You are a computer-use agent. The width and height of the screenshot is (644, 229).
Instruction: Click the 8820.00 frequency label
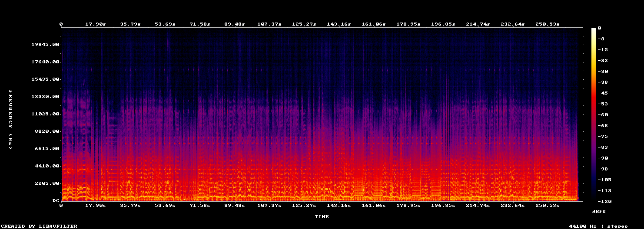point(47,131)
